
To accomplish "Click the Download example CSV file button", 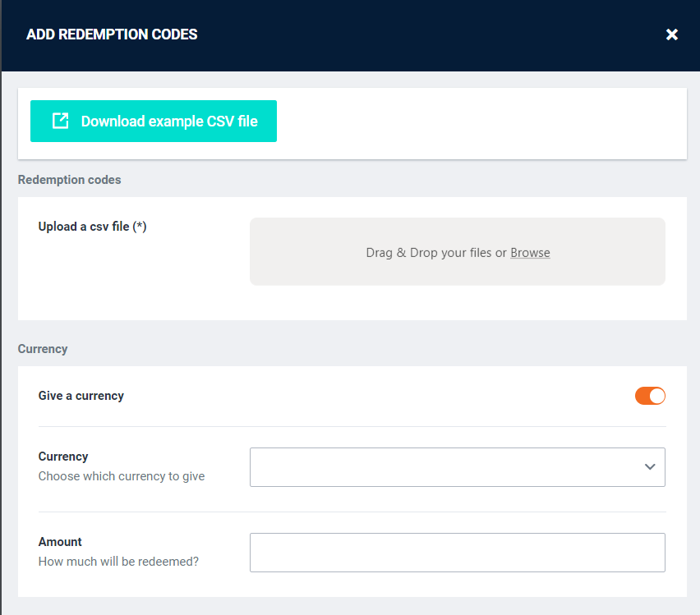I will 154,122.
